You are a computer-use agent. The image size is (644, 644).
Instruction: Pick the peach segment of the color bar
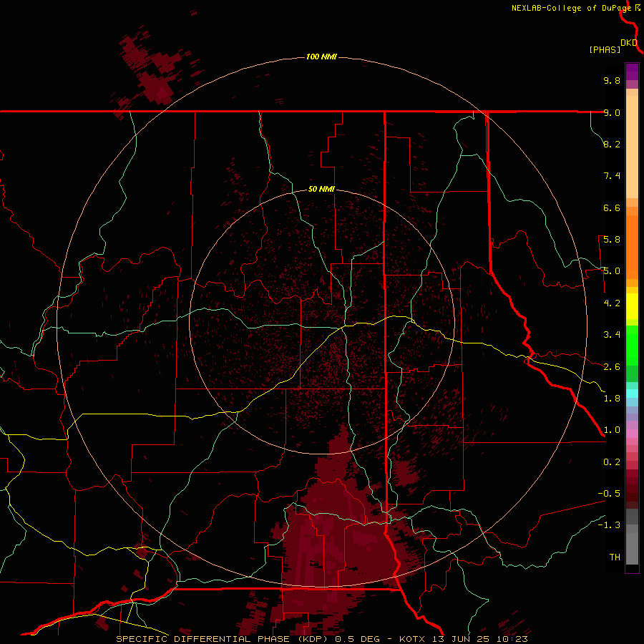coord(632,147)
